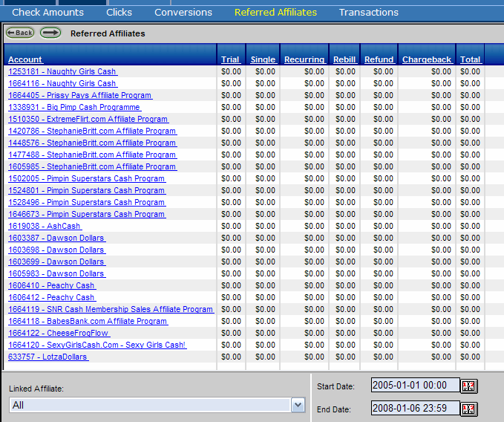Open the Start Date calendar picker
504x422 pixels.
click(469, 386)
